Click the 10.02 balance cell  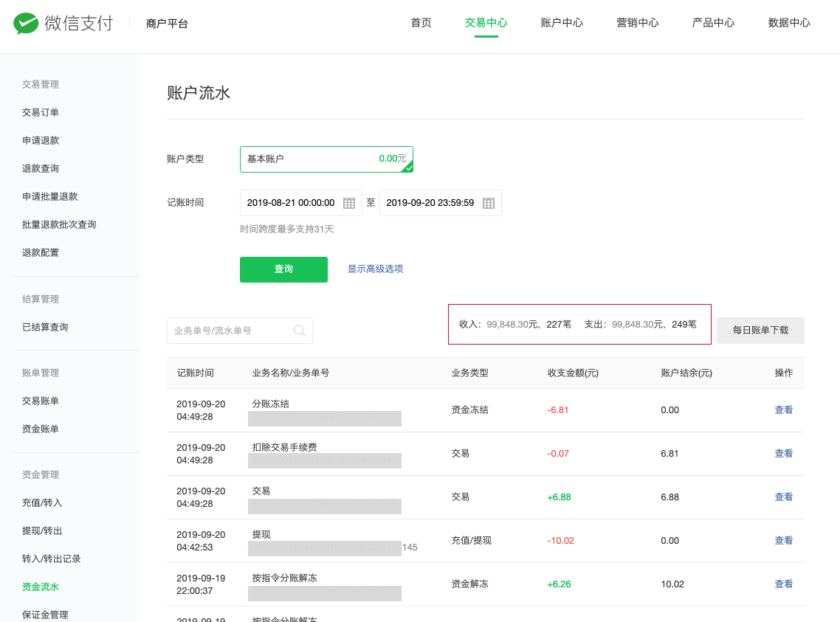click(x=672, y=584)
